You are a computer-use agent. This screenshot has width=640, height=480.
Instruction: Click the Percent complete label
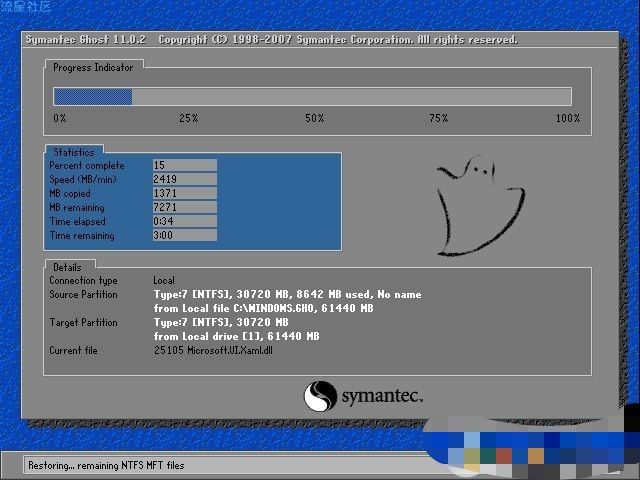[87, 166]
